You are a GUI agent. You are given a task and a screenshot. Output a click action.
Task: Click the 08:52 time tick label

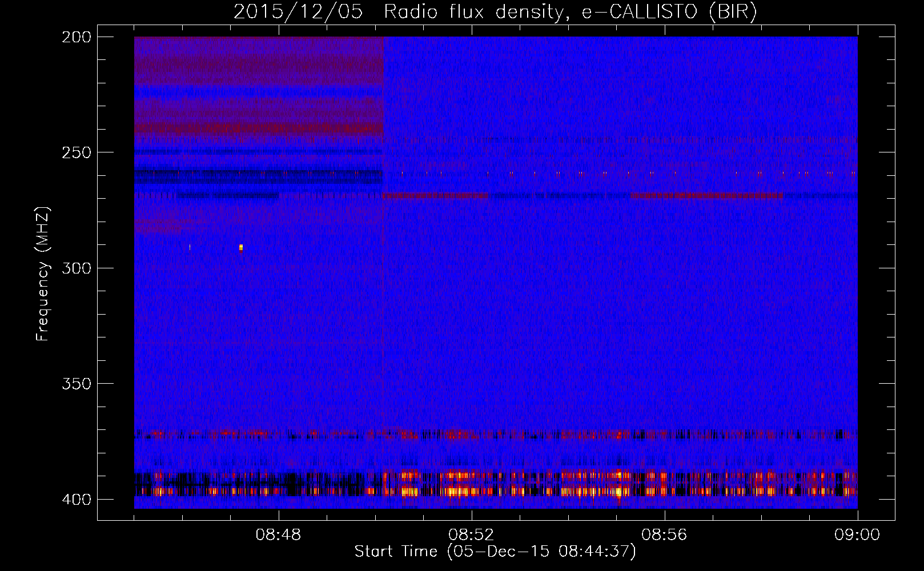[x=471, y=535]
